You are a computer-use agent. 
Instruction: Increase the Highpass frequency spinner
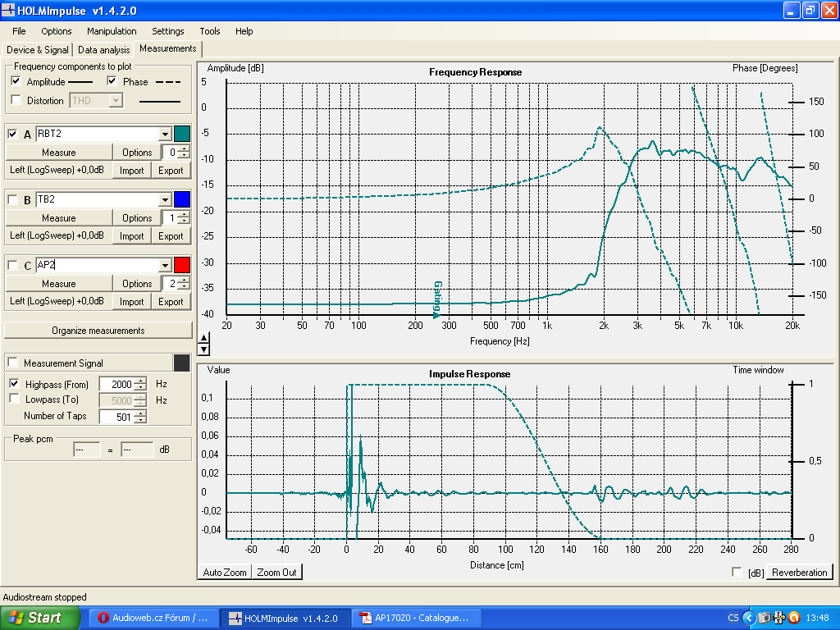140,381
